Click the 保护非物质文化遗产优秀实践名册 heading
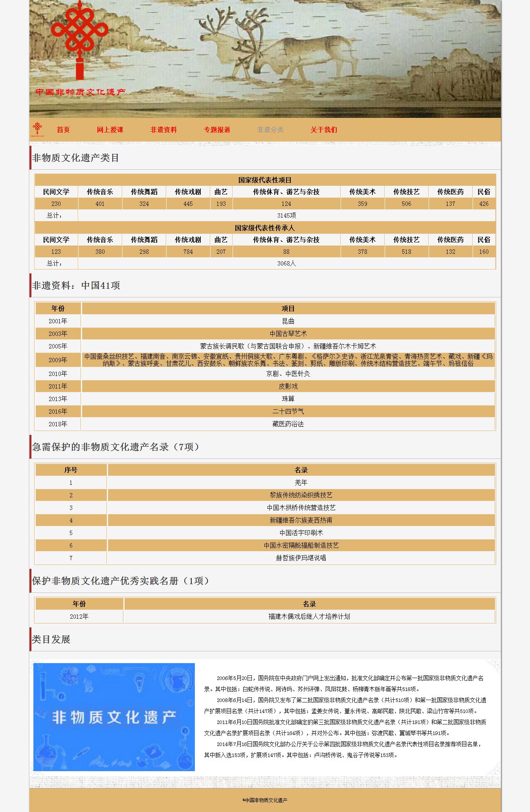Screen dimensions: 530x812 pyautogui.click(x=121, y=581)
